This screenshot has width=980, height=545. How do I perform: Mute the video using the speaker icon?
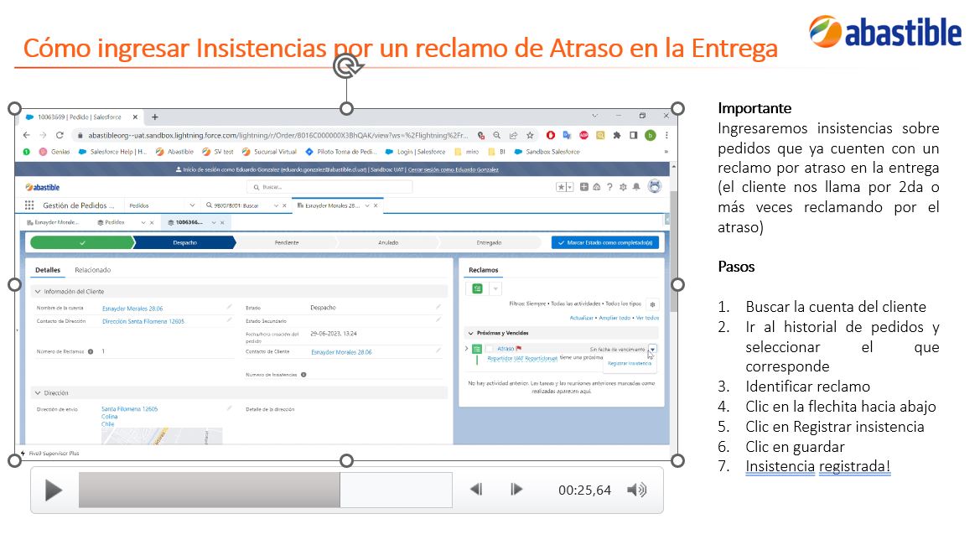(637, 490)
